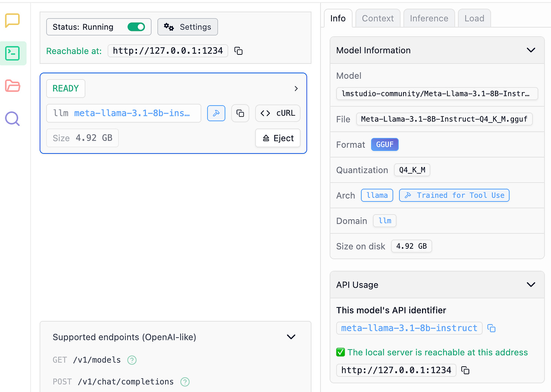
Task: Click the meta-llama-3.1-8b-instruct API identifier
Action: click(409, 328)
